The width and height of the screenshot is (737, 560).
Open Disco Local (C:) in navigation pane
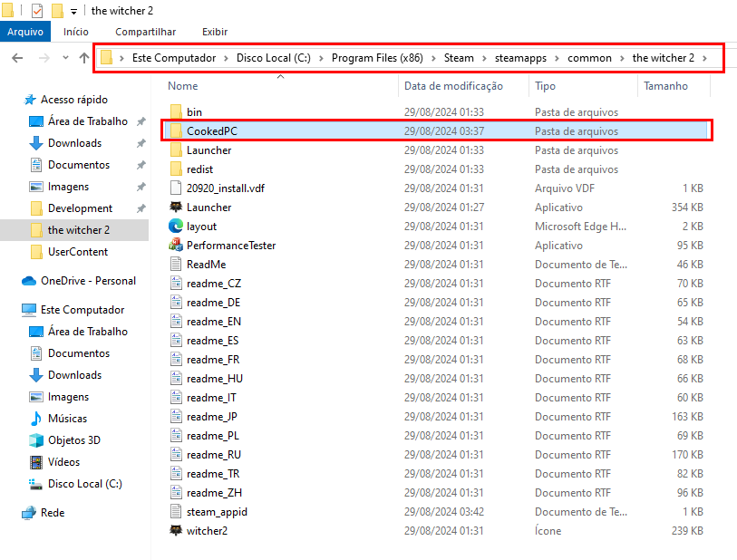click(84, 483)
